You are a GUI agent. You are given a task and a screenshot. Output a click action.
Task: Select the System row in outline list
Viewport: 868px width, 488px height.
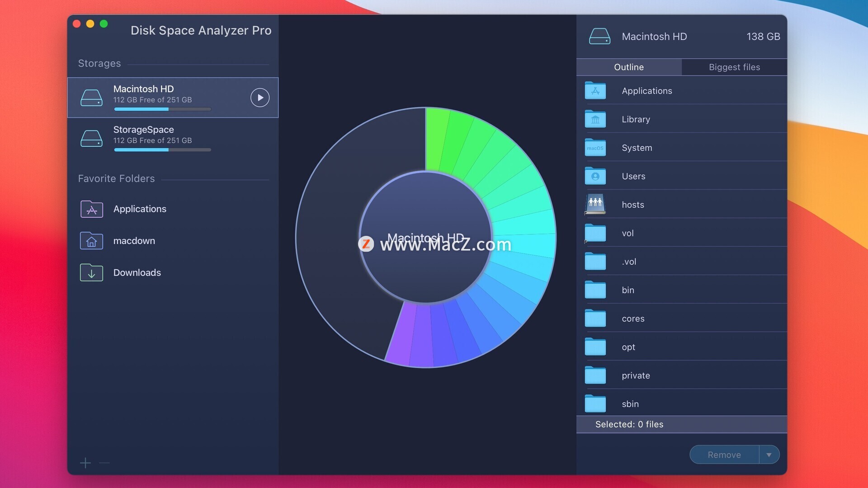click(682, 148)
